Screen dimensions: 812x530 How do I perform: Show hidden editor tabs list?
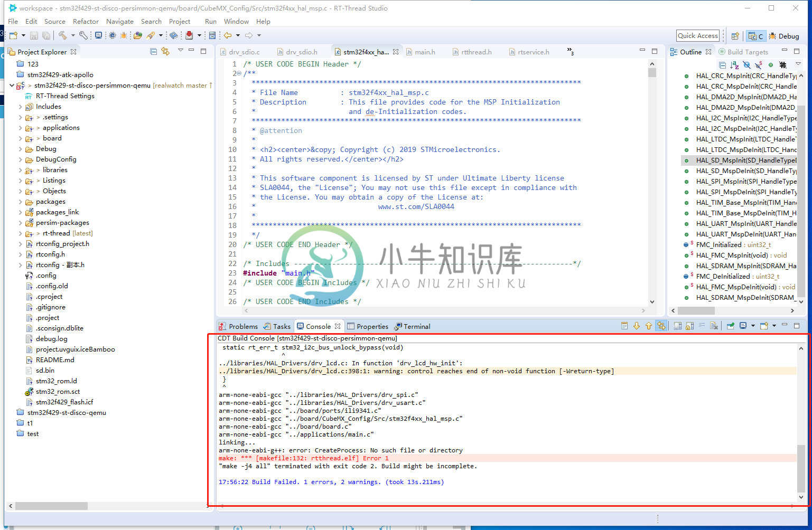click(571, 51)
